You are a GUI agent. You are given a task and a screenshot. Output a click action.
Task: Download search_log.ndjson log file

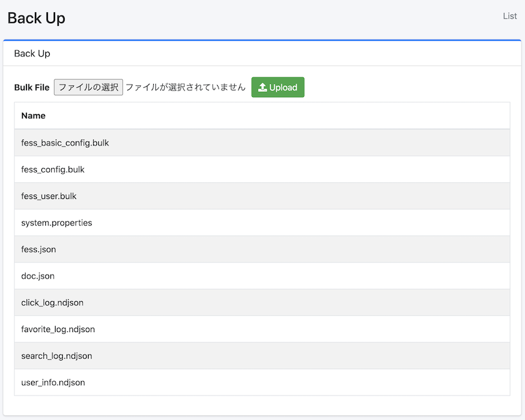56,356
